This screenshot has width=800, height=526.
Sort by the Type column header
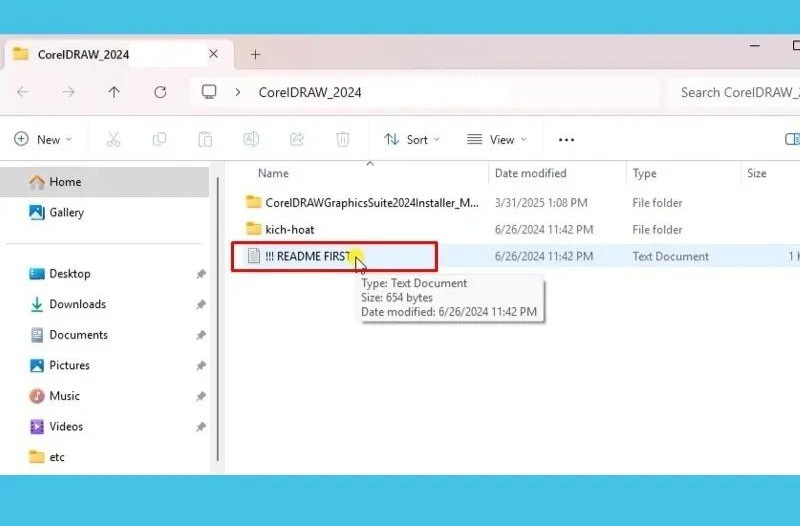(x=644, y=173)
